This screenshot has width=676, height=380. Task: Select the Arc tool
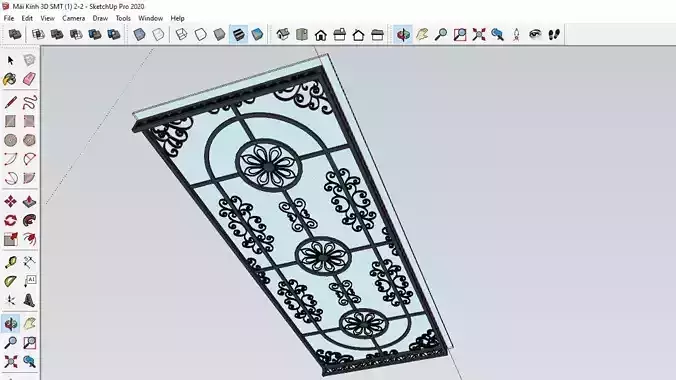10,159
